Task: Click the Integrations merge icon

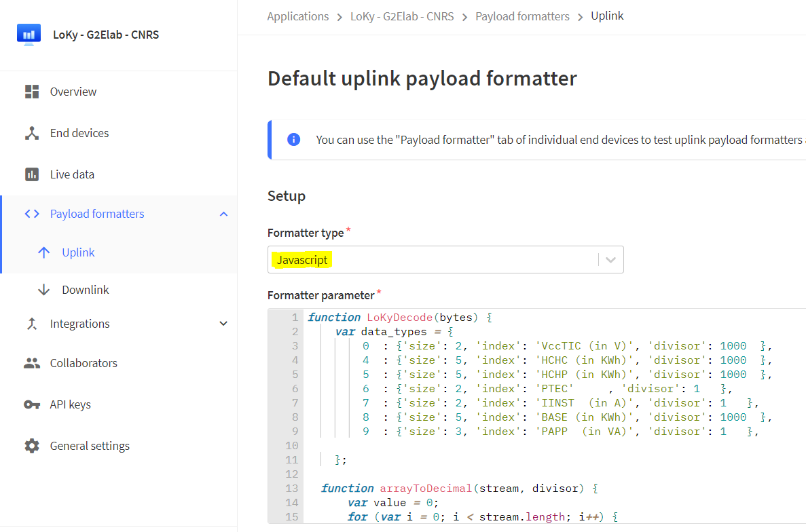Action: pyautogui.click(x=32, y=324)
